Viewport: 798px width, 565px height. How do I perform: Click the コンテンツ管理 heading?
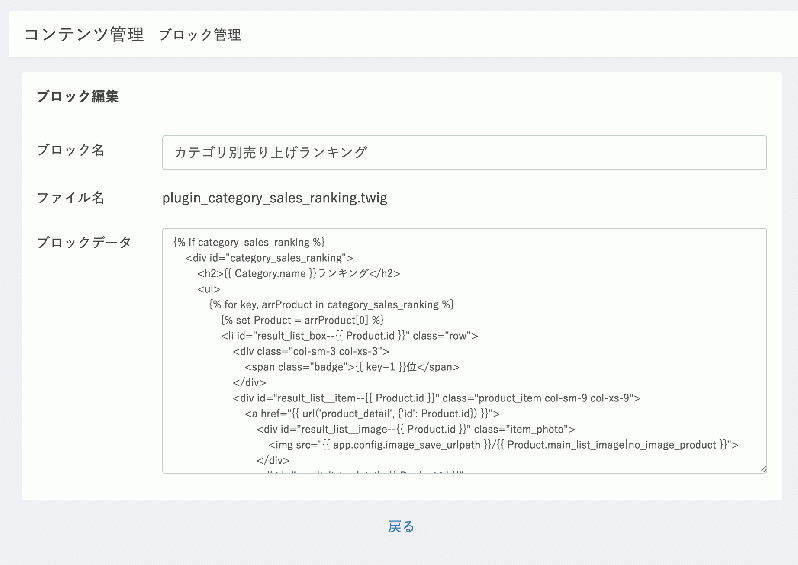(x=84, y=35)
